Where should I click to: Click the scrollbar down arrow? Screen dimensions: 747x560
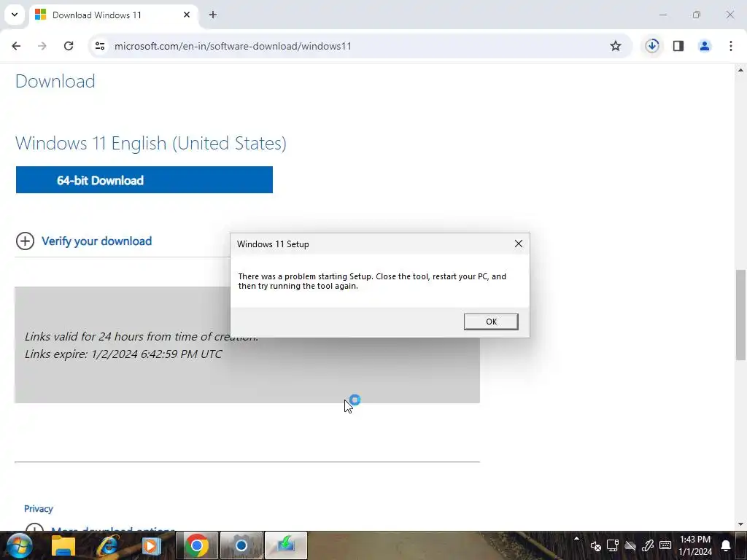(x=741, y=524)
